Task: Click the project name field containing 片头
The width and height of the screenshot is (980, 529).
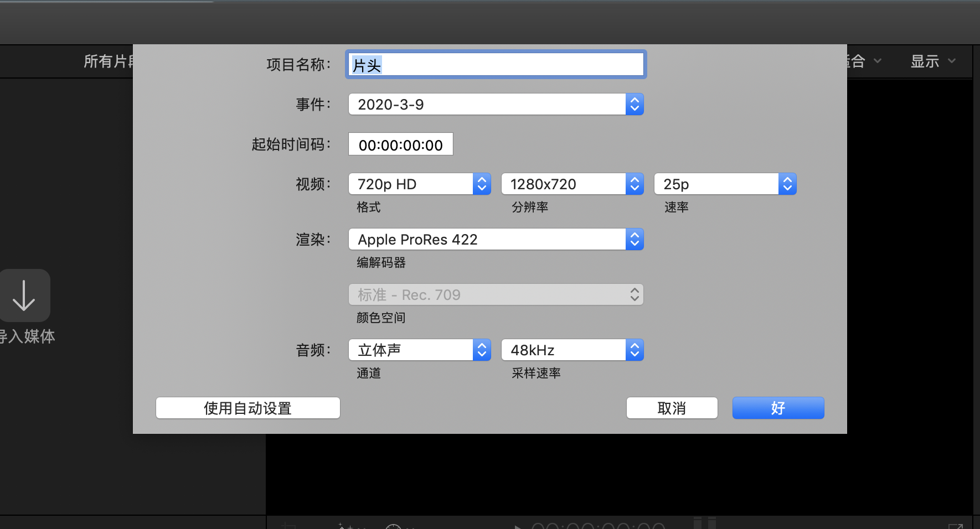Action: pos(496,65)
